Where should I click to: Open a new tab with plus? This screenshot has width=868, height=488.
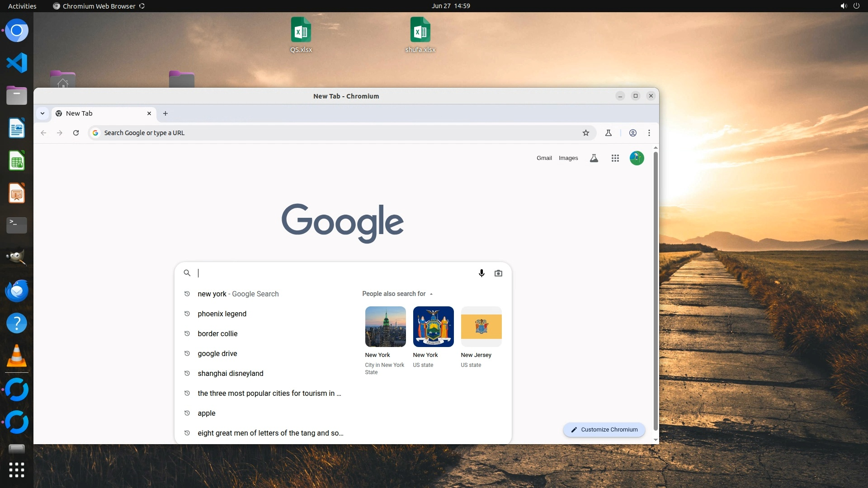(x=165, y=113)
